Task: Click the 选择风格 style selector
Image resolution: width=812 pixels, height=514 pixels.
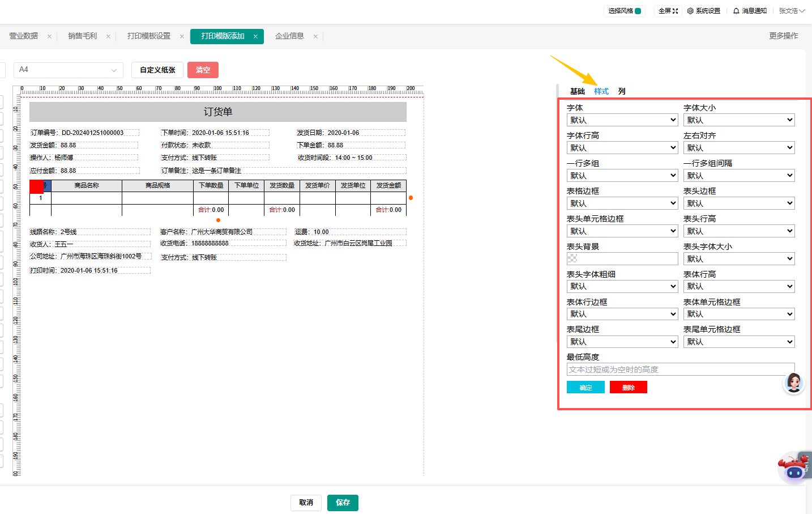Action: click(625, 11)
